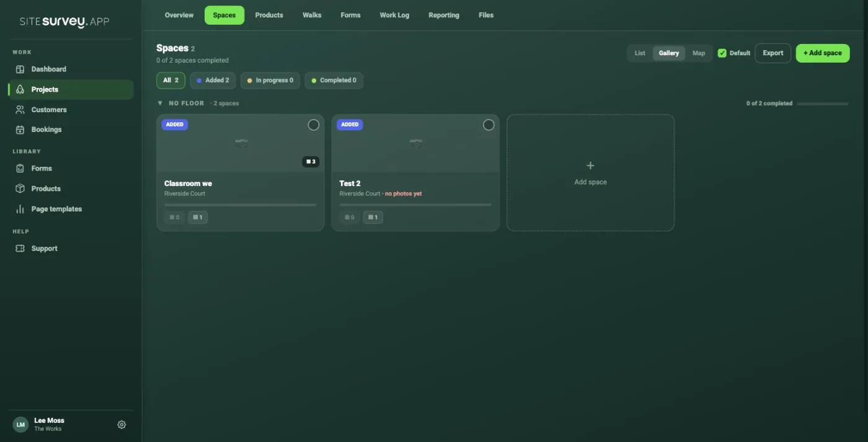The height and width of the screenshot is (442, 868).
Task: Open the Walks tab
Action: coord(312,15)
